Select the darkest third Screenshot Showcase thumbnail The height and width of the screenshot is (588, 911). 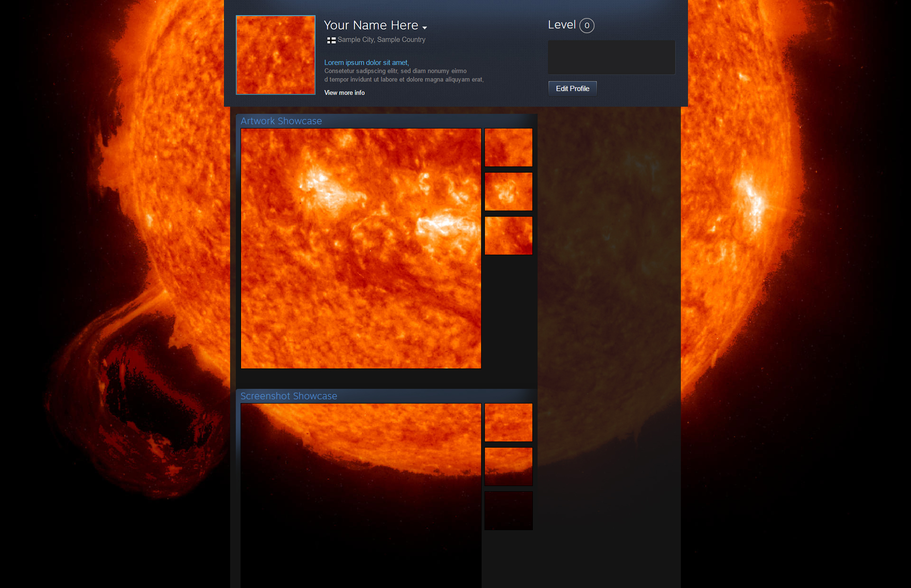(x=508, y=511)
